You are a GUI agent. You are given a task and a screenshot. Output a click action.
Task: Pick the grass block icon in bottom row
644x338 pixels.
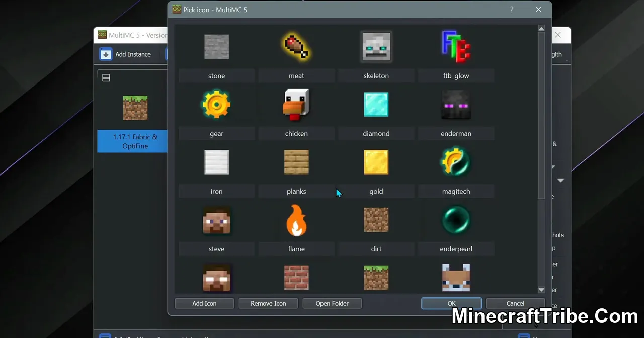[376, 278]
